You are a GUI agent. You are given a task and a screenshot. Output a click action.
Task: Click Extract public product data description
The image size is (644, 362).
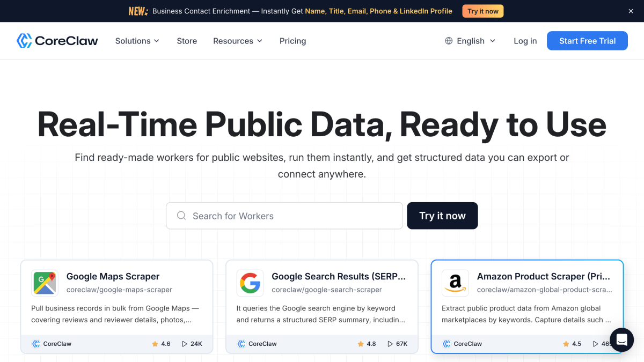click(526, 314)
